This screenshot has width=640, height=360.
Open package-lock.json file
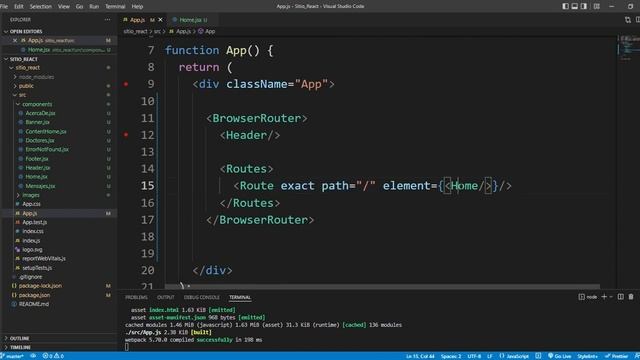[x=40, y=286]
